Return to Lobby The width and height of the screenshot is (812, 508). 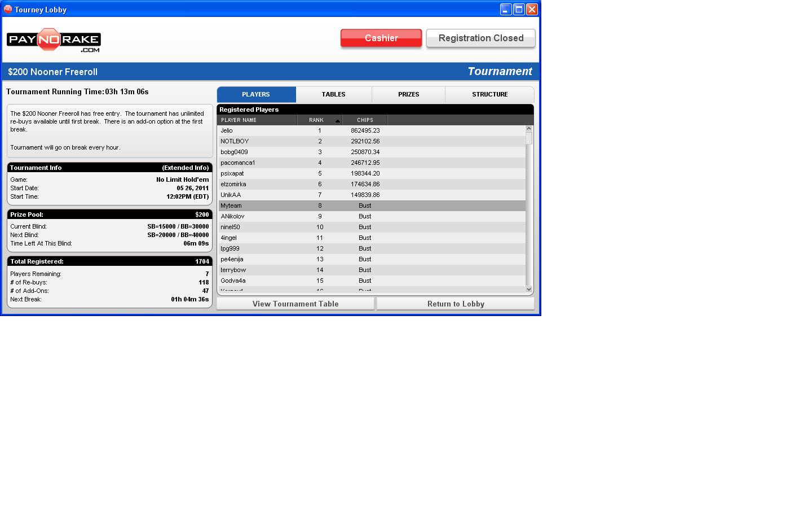[x=456, y=304]
